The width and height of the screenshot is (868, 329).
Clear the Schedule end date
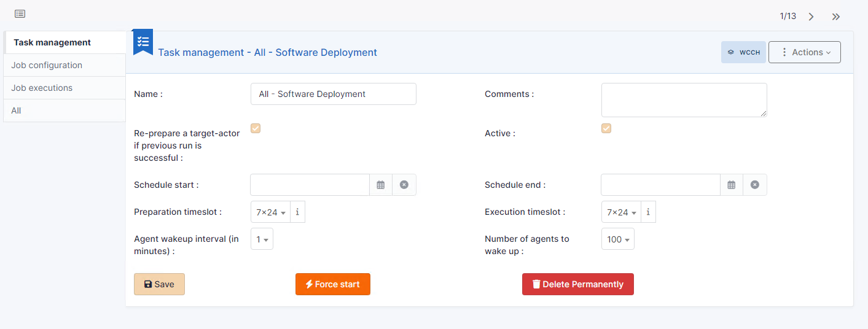pos(755,185)
